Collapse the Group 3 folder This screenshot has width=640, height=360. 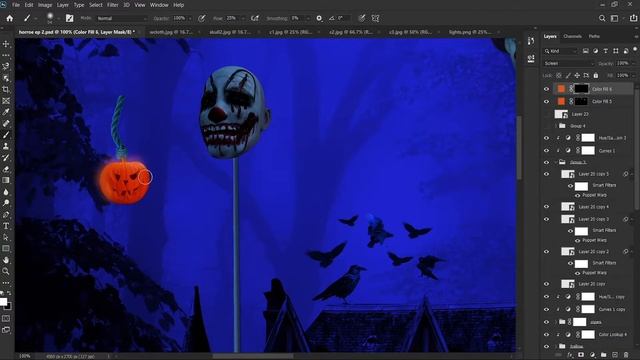coord(556,162)
